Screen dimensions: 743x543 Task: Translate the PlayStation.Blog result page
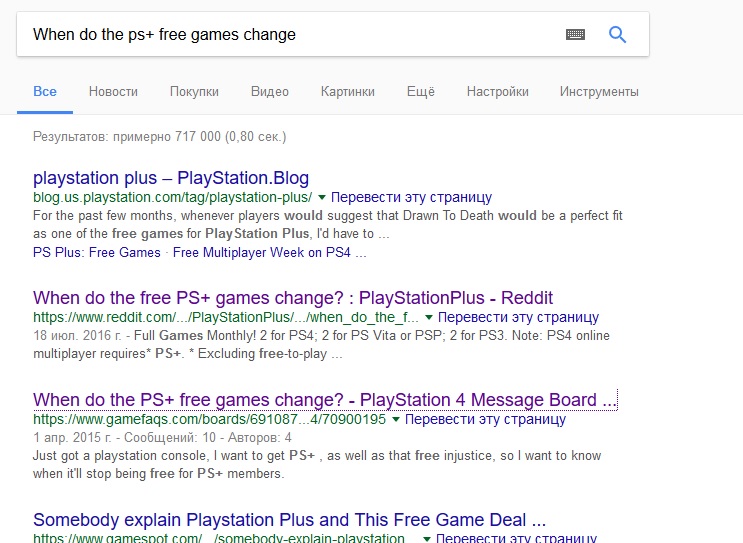click(x=411, y=197)
